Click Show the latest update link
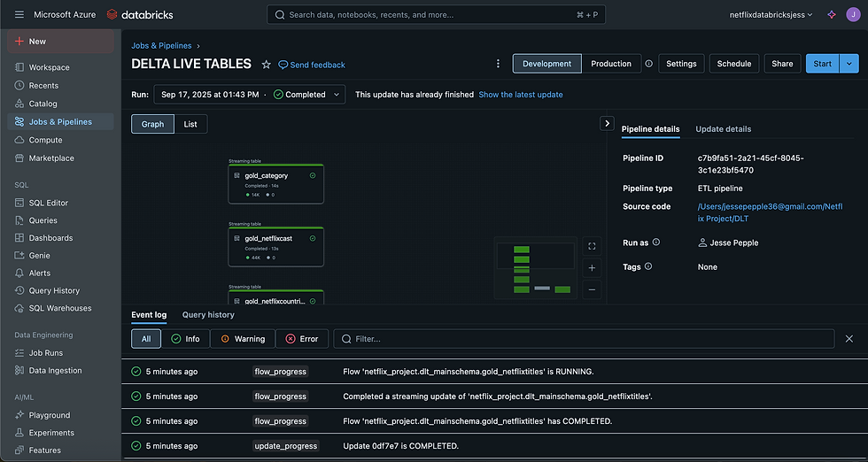The width and height of the screenshot is (868, 462). 520,95
